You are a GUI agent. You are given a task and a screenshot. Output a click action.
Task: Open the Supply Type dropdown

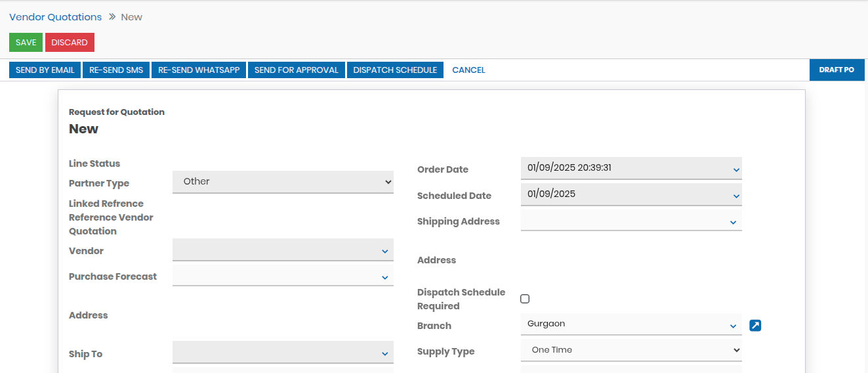(631, 350)
